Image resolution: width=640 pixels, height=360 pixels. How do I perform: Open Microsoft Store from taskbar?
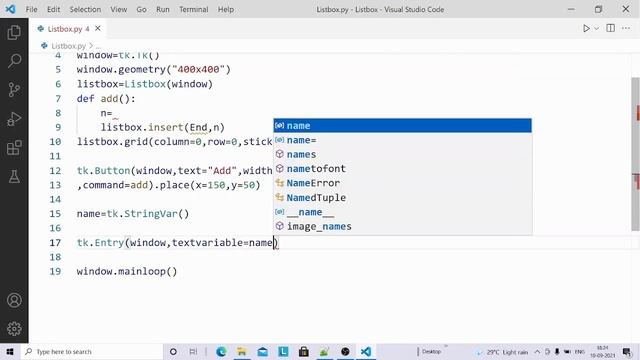[x=304, y=351]
